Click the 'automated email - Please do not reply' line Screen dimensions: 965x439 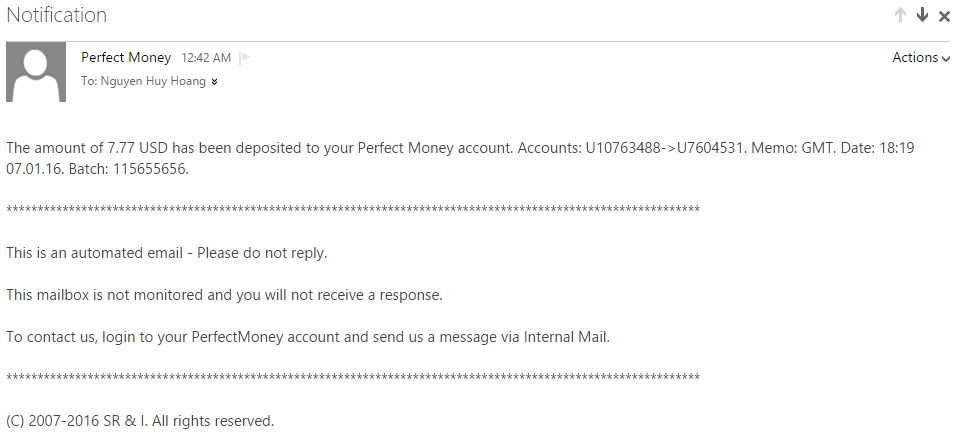[x=167, y=253]
